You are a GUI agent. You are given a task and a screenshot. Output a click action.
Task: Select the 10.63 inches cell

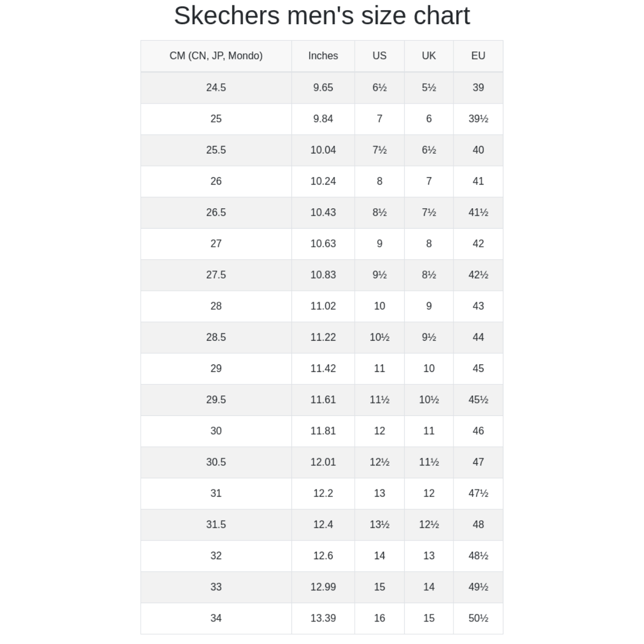click(x=323, y=244)
